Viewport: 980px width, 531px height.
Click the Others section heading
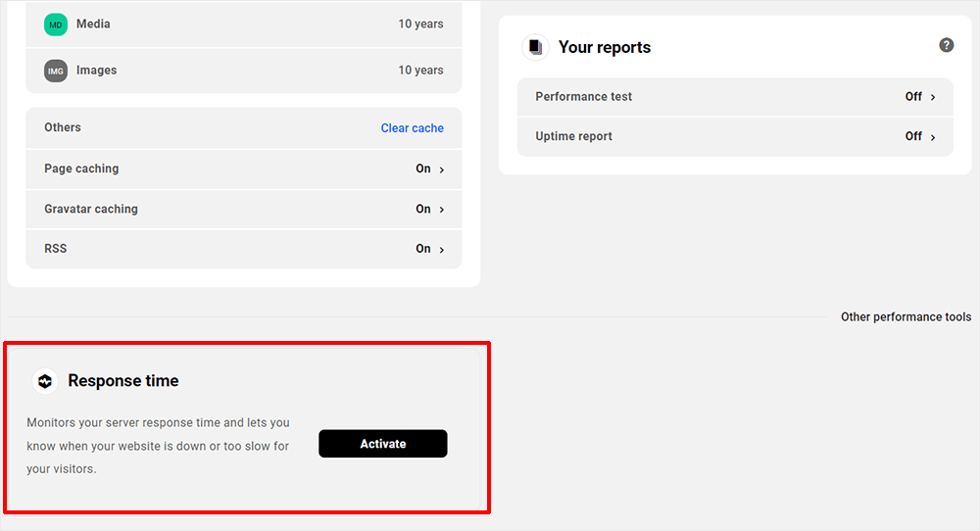pos(63,127)
